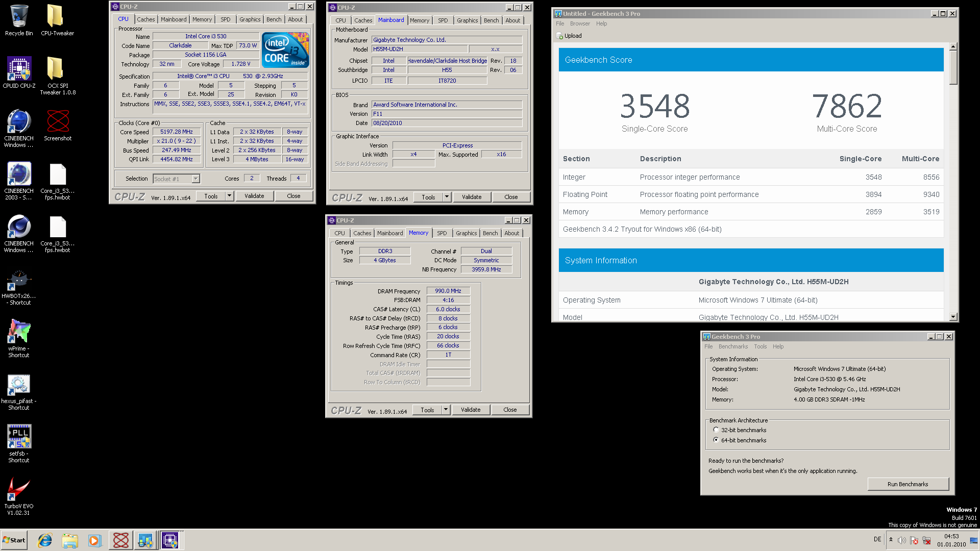Click the Intel Core i3 logo
980x551 pixels.
[x=285, y=49]
